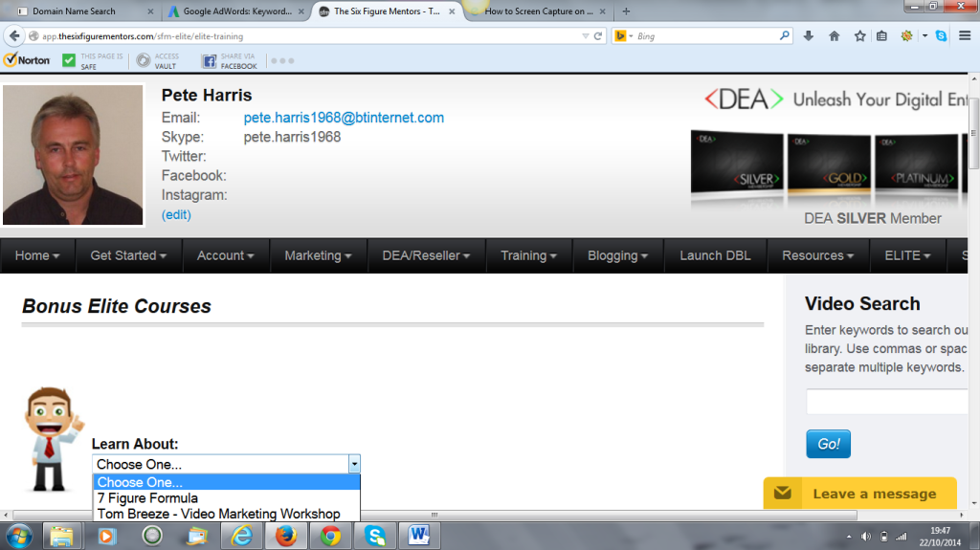The image size is (980, 550).
Task: Click Norton 'This page is safe' checkmark
Action: click(x=69, y=60)
